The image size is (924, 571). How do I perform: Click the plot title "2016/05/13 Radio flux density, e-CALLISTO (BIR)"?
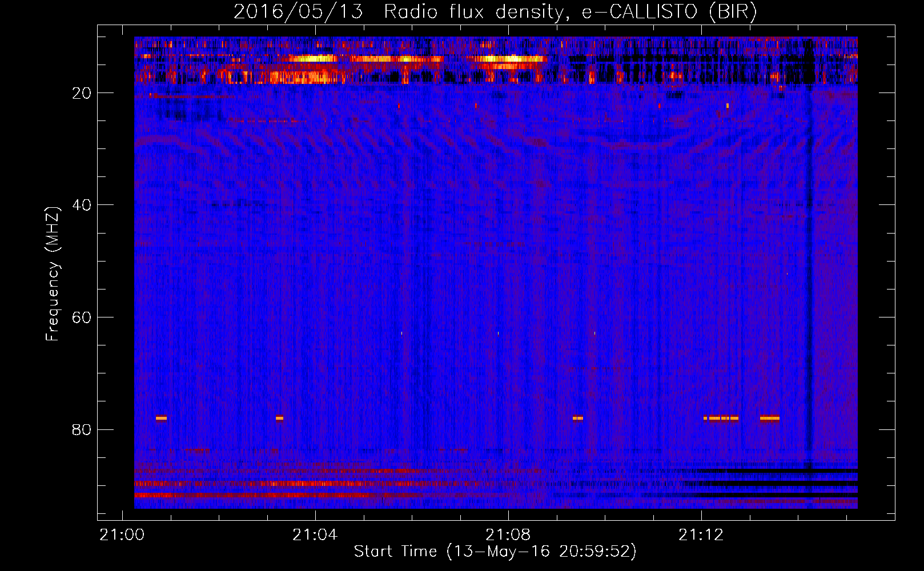495,12
